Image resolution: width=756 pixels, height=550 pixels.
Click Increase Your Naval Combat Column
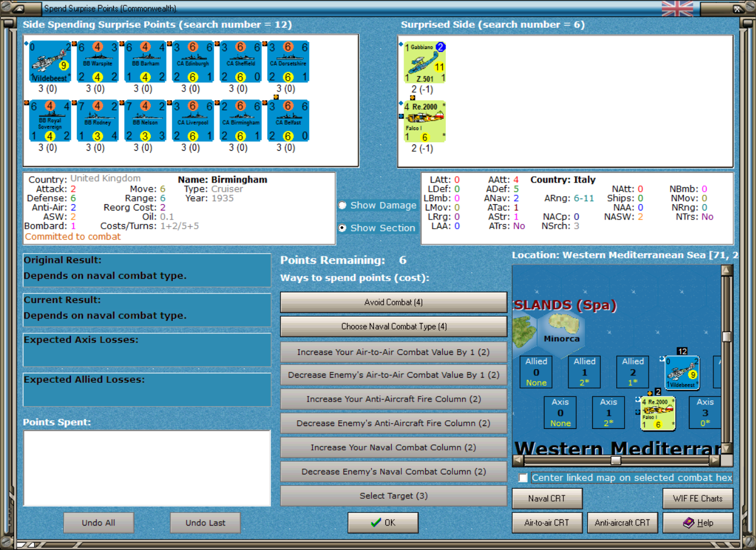coord(393,448)
